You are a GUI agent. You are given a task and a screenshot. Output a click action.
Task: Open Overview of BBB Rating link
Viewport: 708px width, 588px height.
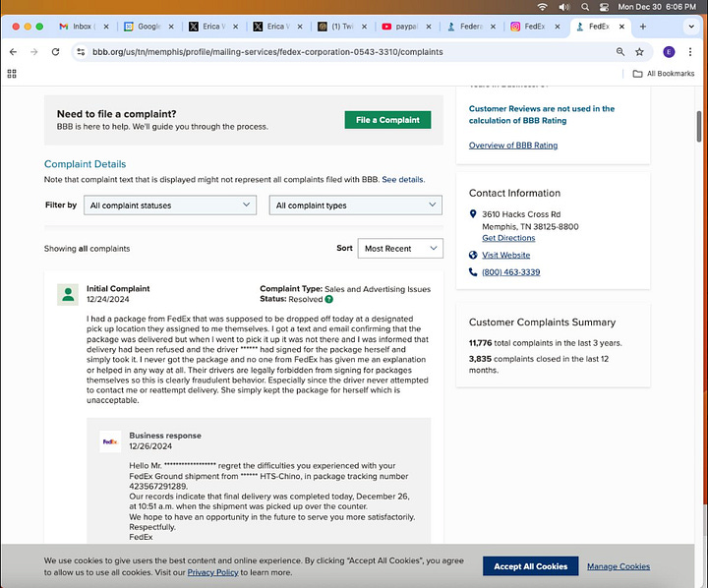pyautogui.click(x=513, y=146)
